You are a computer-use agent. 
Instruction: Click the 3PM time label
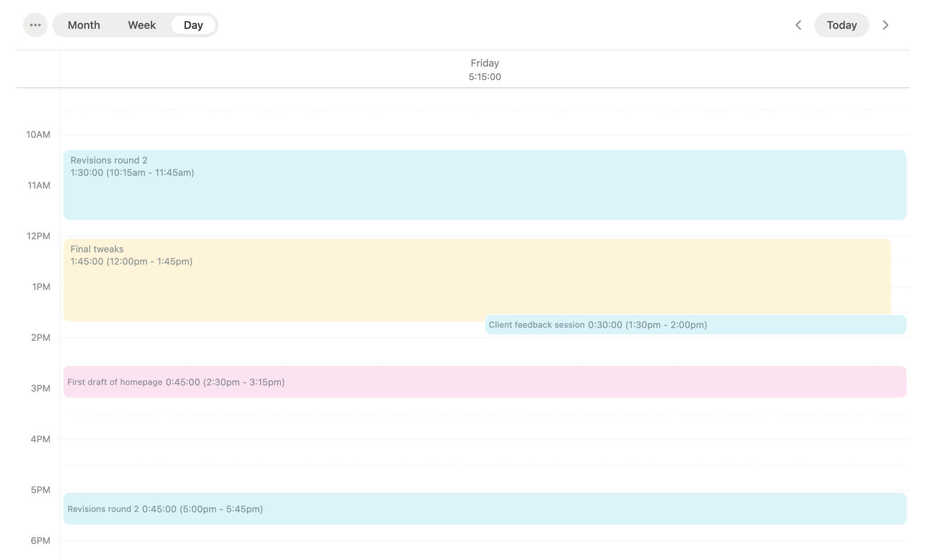(40, 388)
